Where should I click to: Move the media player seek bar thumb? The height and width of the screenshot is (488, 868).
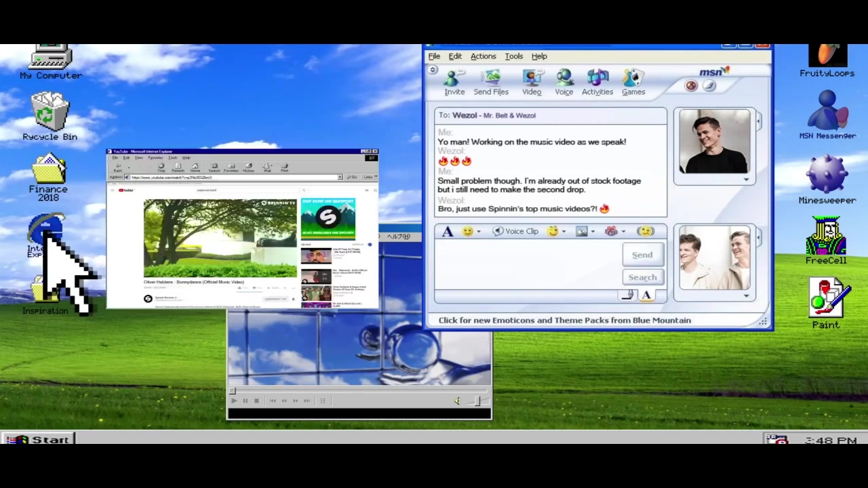coord(232,390)
